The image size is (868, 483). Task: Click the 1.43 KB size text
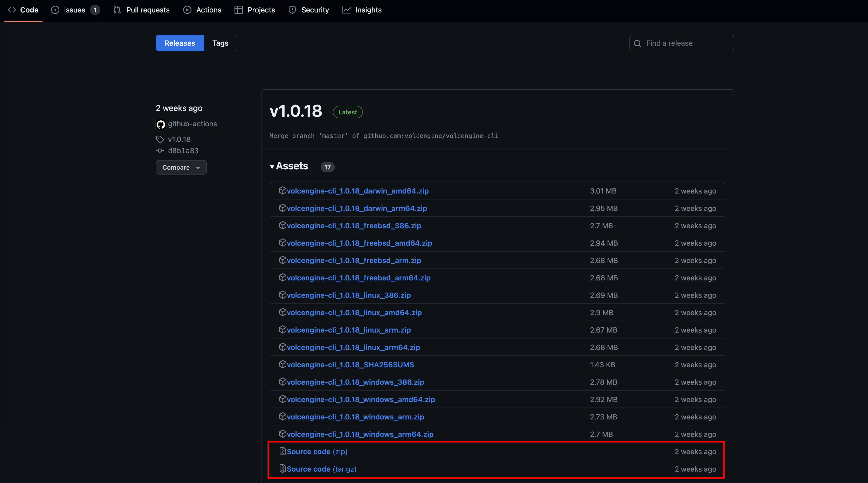pos(602,365)
